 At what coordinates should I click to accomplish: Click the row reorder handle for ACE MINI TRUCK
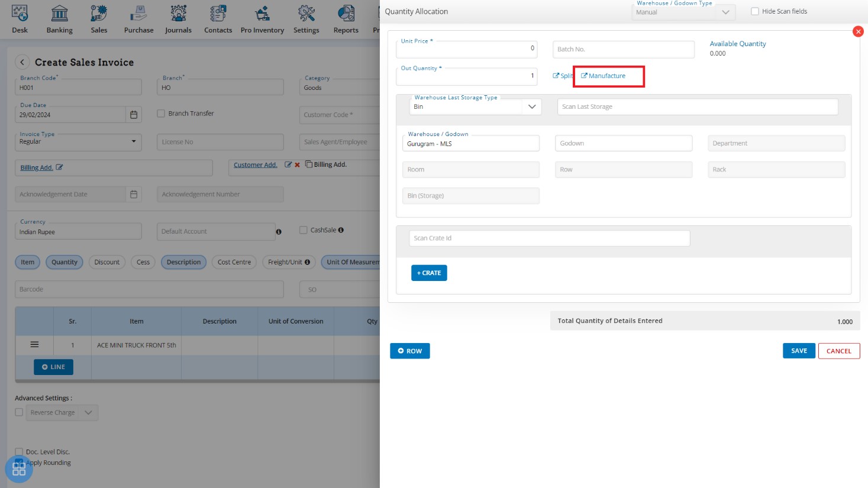(34, 344)
